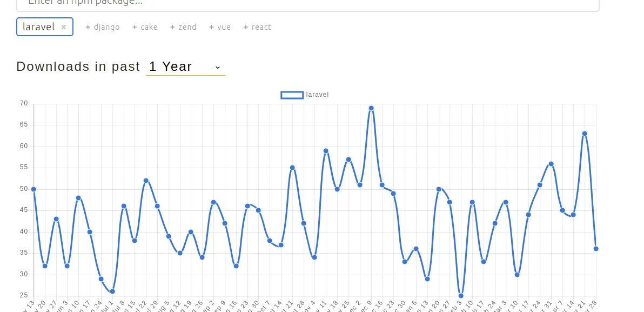Toggle laravel series via legend color box
644x312 pixels.
(292, 95)
